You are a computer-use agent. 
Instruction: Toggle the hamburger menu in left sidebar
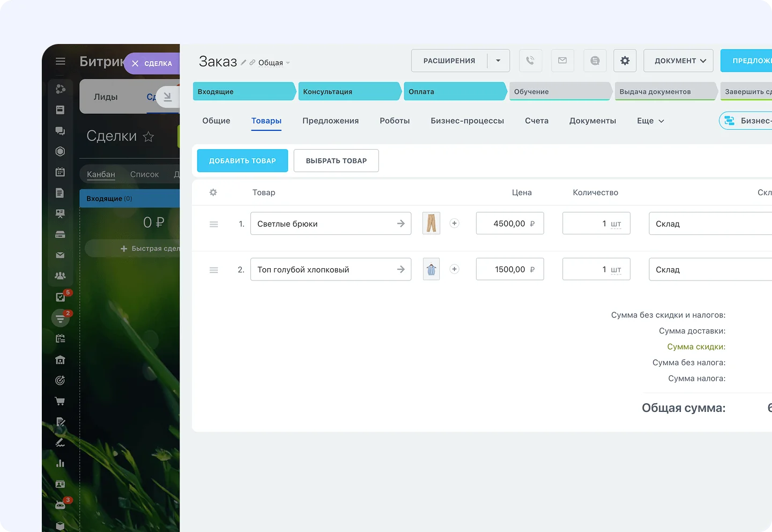point(61,61)
